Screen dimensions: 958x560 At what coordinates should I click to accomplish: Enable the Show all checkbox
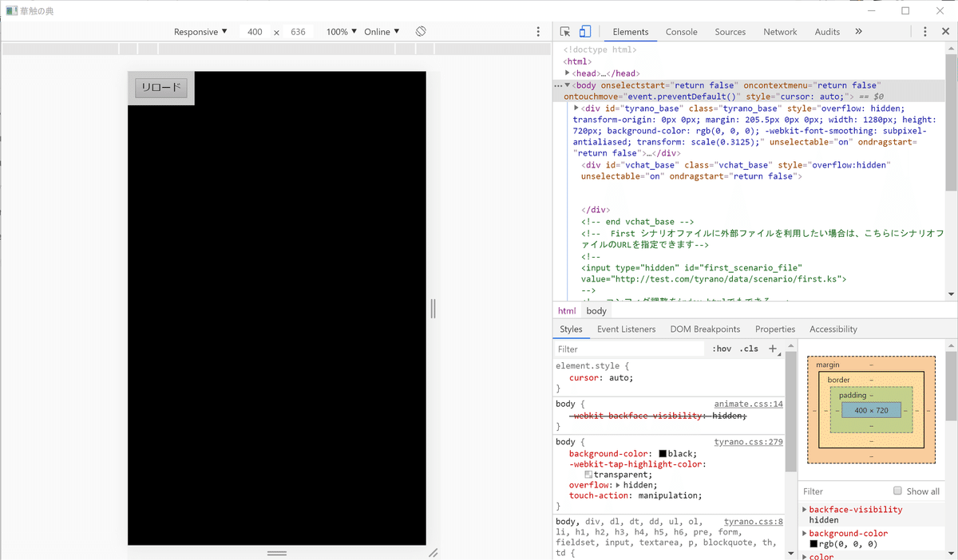897,491
